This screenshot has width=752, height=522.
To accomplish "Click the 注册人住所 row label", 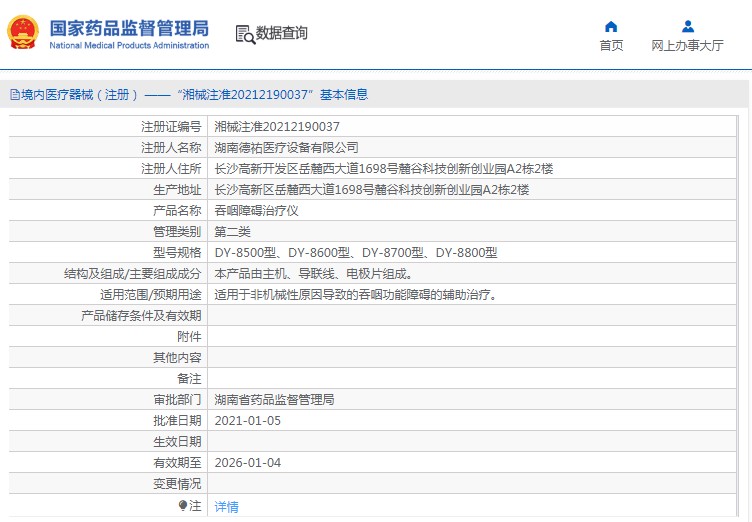I will pyautogui.click(x=171, y=169).
